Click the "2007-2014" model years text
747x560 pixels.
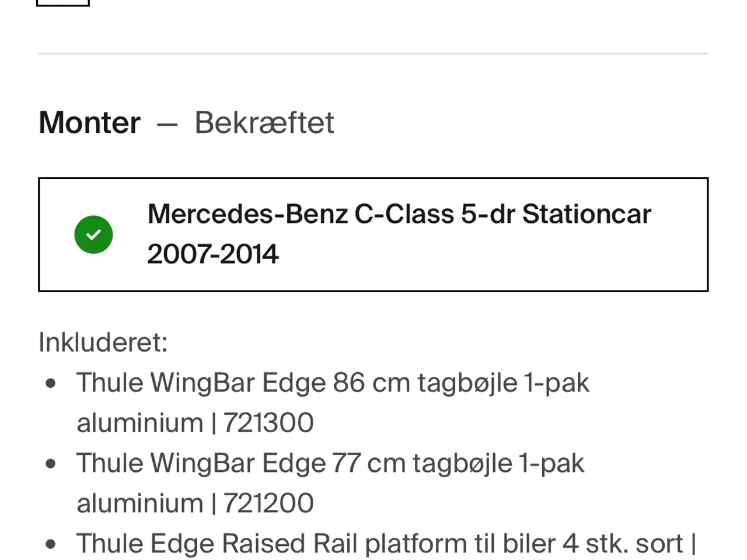coord(213,254)
